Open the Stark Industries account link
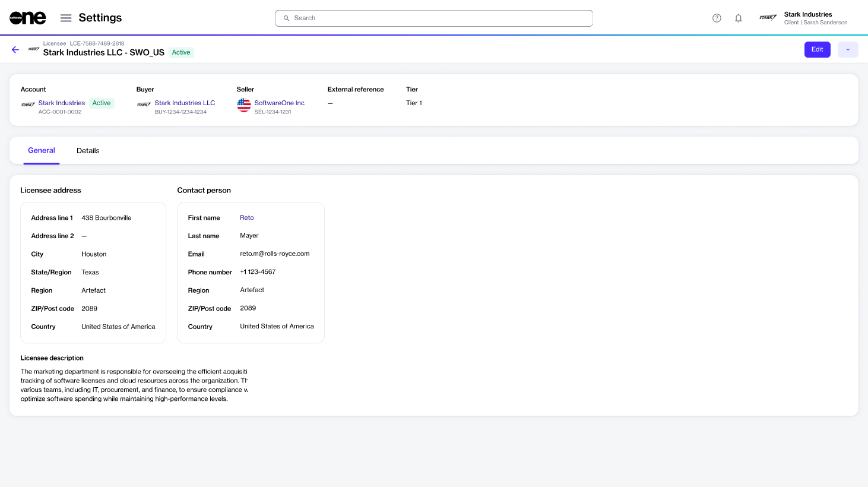The height and width of the screenshot is (487, 868). click(62, 103)
